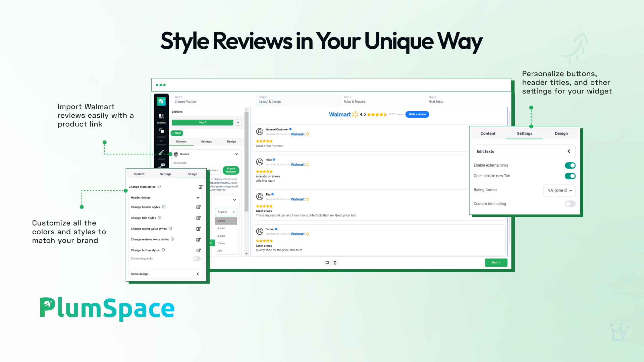Go to Step 3 Rules & Triggers
The height and width of the screenshot is (362, 644).
355,100
